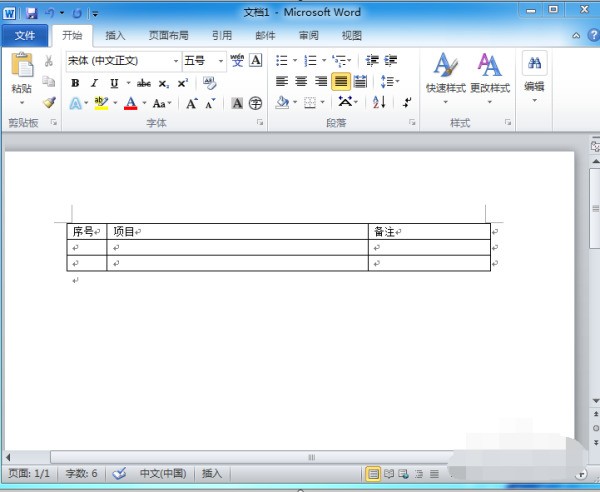
Task: Switch to the 页面布局 tab
Action: [168, 35]
